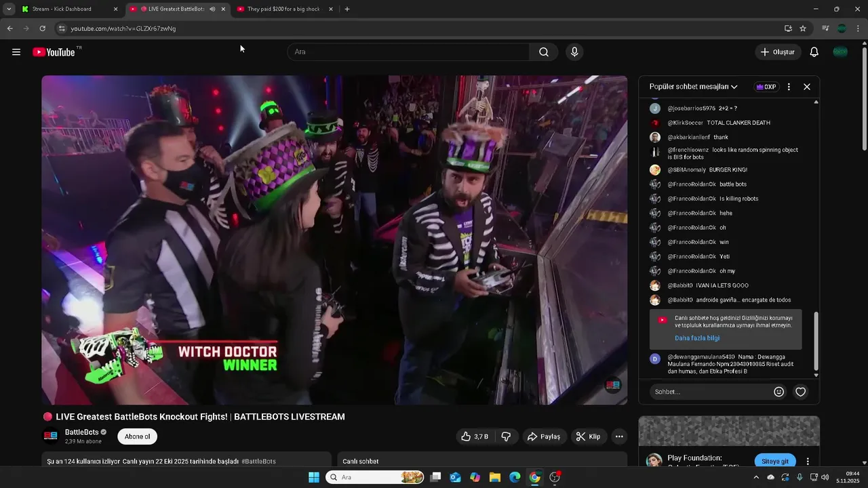This screenshot has width=868, height=488.
Task: Click the Paylaş share button
Action: pos(544,436)
